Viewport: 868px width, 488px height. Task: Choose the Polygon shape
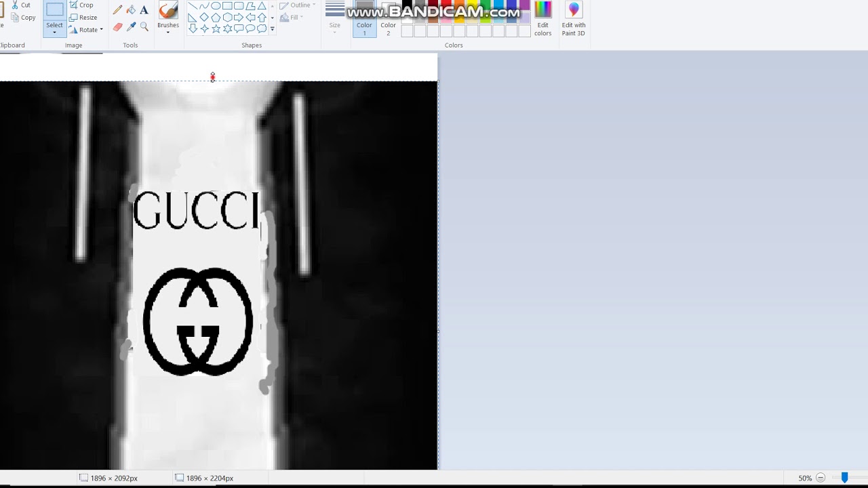(x=250, y=6)
